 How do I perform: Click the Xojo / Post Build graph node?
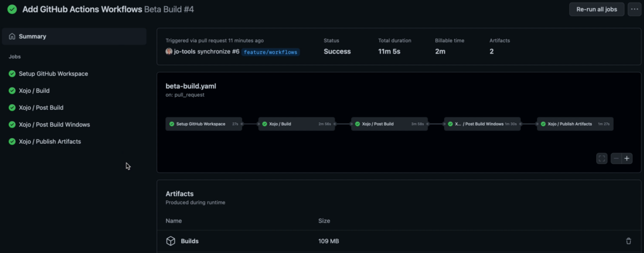(389, 124)
